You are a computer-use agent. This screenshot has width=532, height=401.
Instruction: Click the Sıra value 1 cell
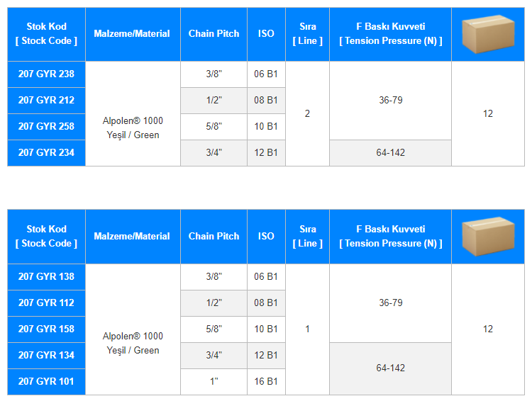tap(307, 329)
